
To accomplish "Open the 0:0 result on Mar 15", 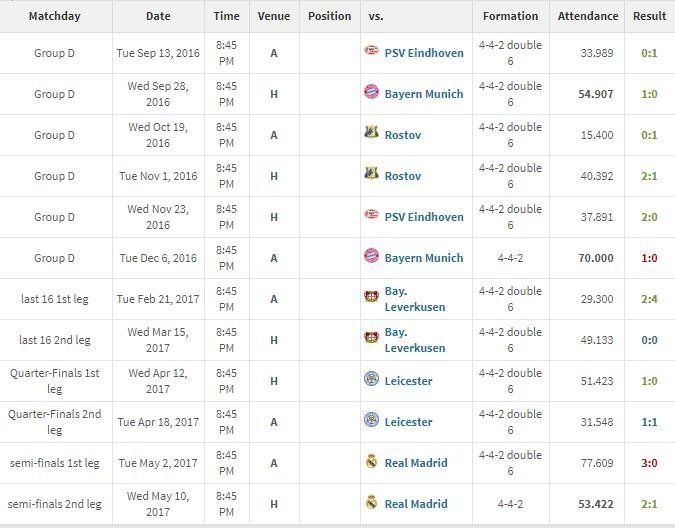I will coord(649,340).
